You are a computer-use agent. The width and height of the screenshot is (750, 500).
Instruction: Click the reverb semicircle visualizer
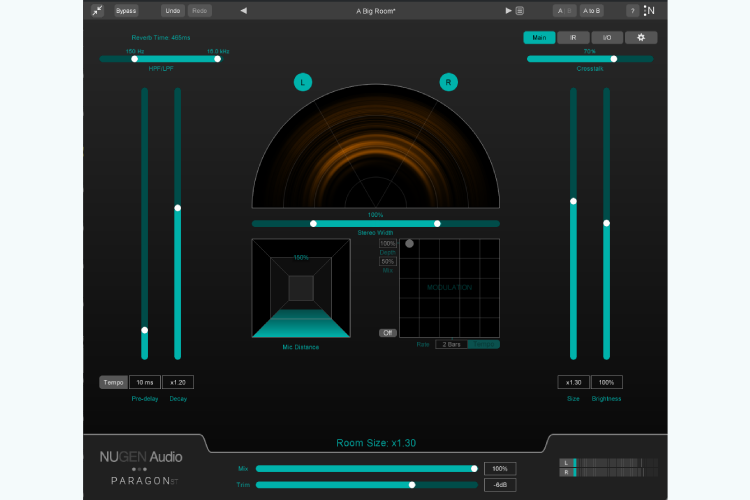376,146
